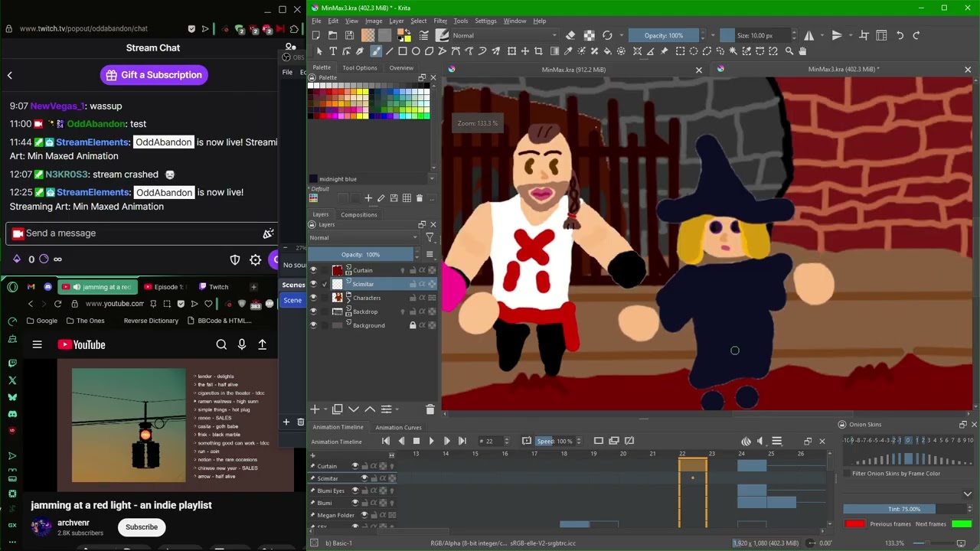980x551 pixels.
Task: Toggle visibility of Background layer
Action: 313,325
